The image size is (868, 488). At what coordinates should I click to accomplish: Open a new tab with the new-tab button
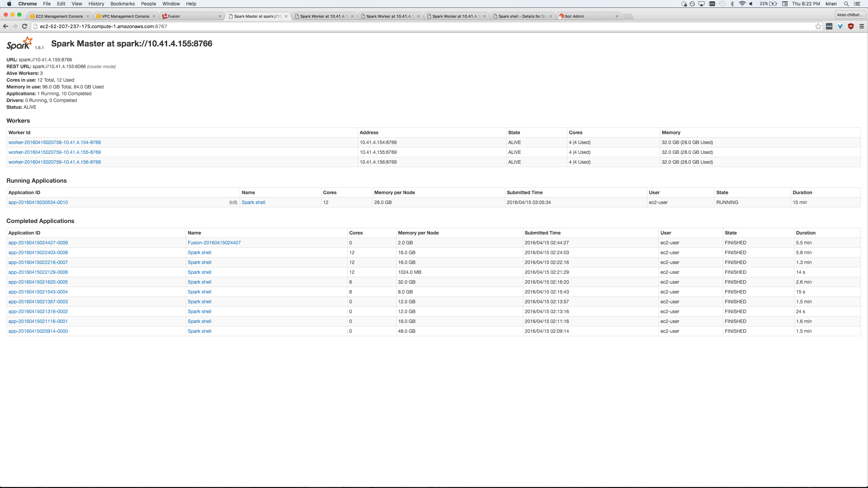pos(628,16)
